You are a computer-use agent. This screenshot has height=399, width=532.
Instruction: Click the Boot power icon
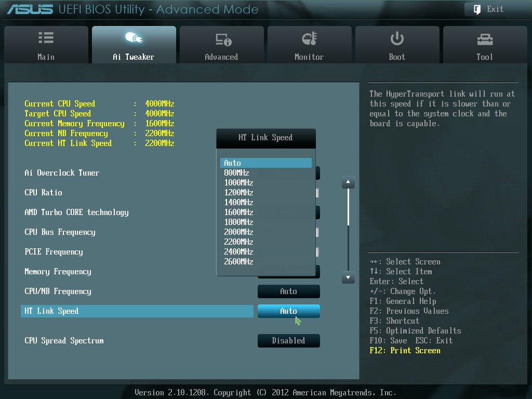click(x=396, y=38)
